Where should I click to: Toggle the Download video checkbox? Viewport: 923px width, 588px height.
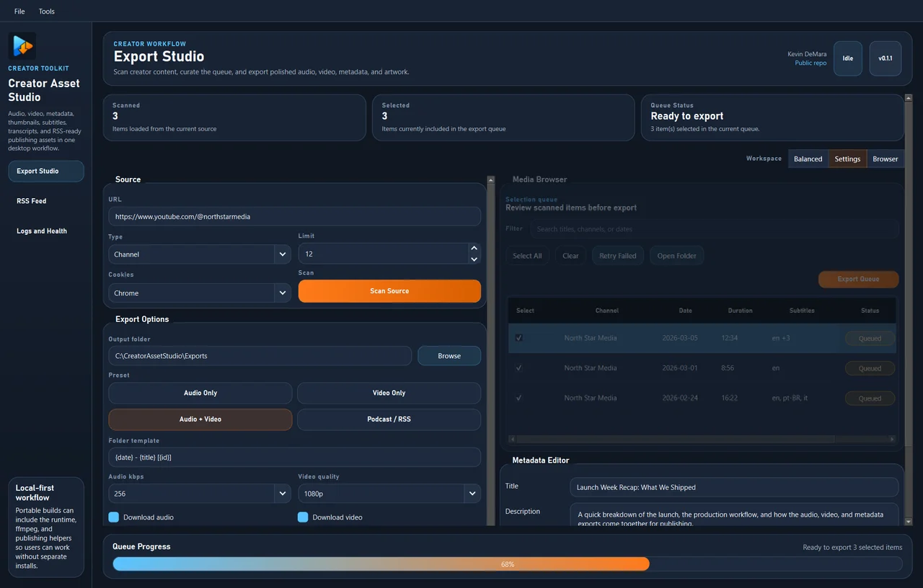tap(303, 517)
